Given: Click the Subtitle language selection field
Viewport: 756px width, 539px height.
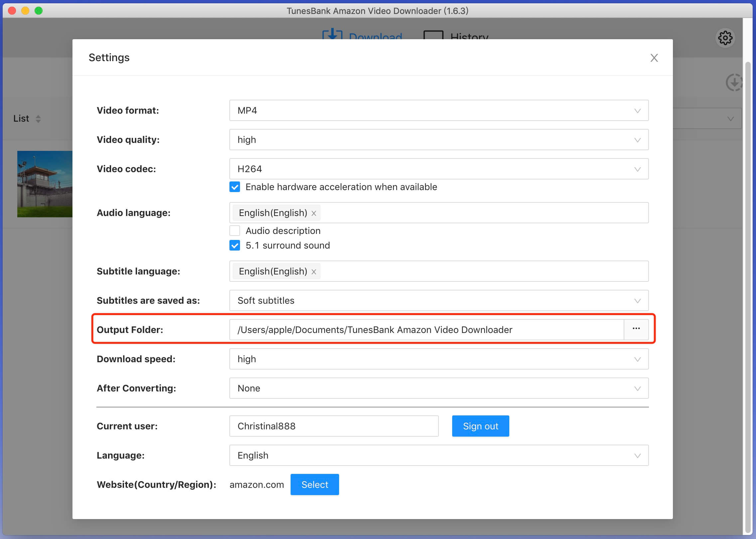Looking at the screenshot, I should click(x=439, y=271).
